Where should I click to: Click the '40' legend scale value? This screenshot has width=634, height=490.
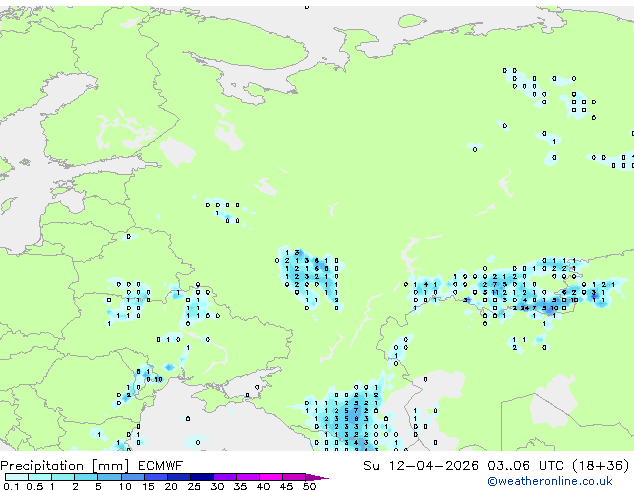[x=263, y=486]
